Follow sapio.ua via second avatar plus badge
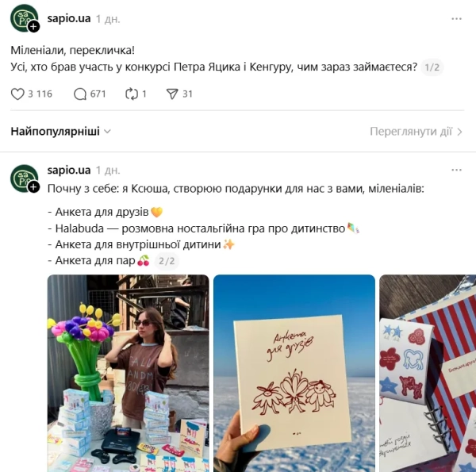This screenshot has height=472, width=476. click(33, 187)
